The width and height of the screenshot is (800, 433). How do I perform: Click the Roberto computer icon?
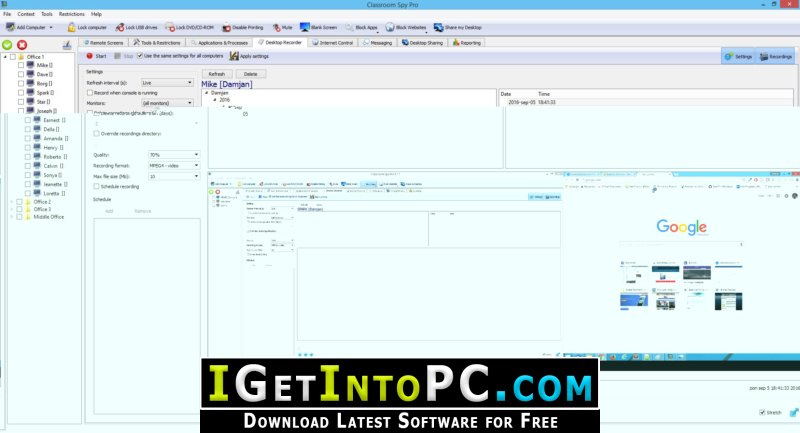(37, 157)
